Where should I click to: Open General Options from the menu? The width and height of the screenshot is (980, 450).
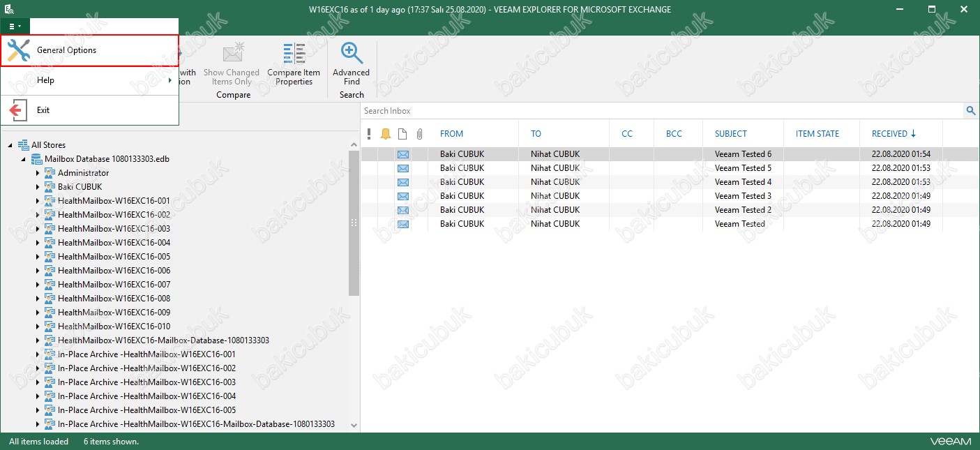[x=89, y=50]
